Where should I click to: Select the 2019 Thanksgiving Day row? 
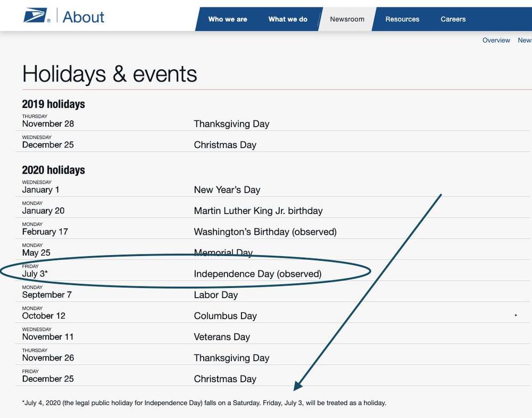[272, 120]
